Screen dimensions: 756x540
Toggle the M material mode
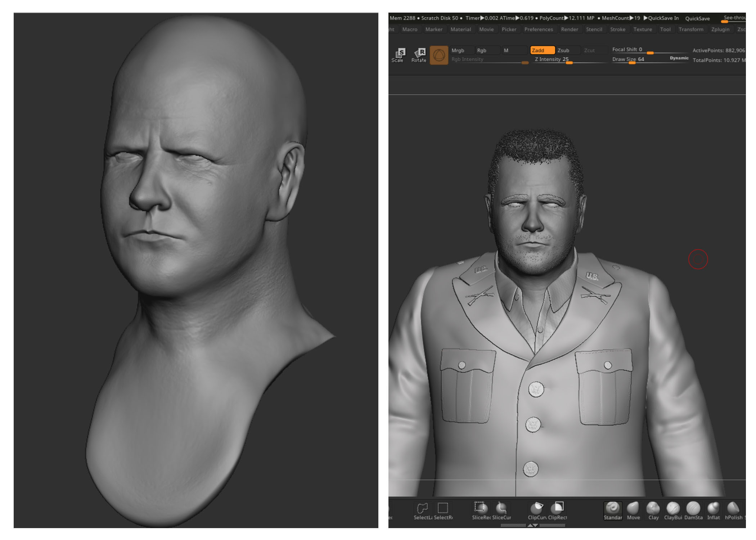click(x=514, y=50)
